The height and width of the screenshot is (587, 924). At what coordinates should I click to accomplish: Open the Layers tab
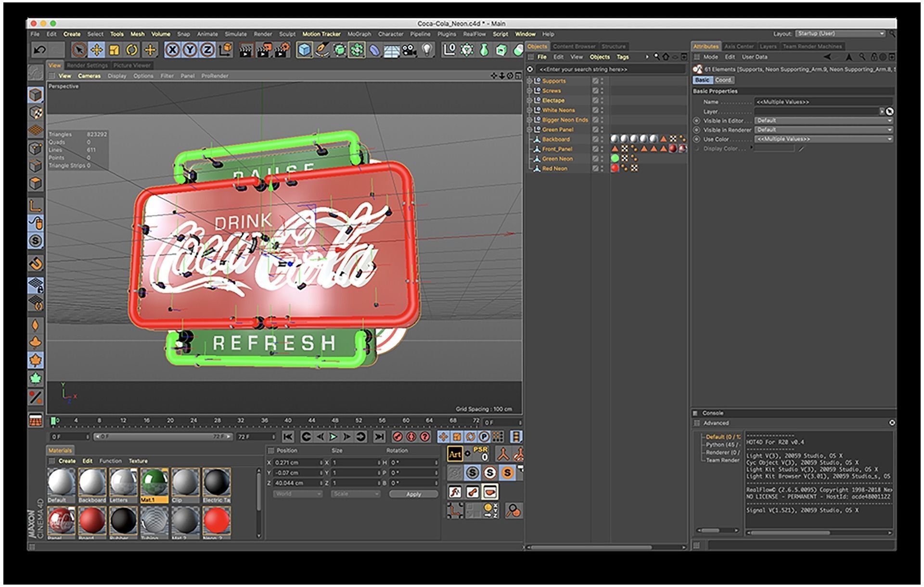[x=768, y=46]
